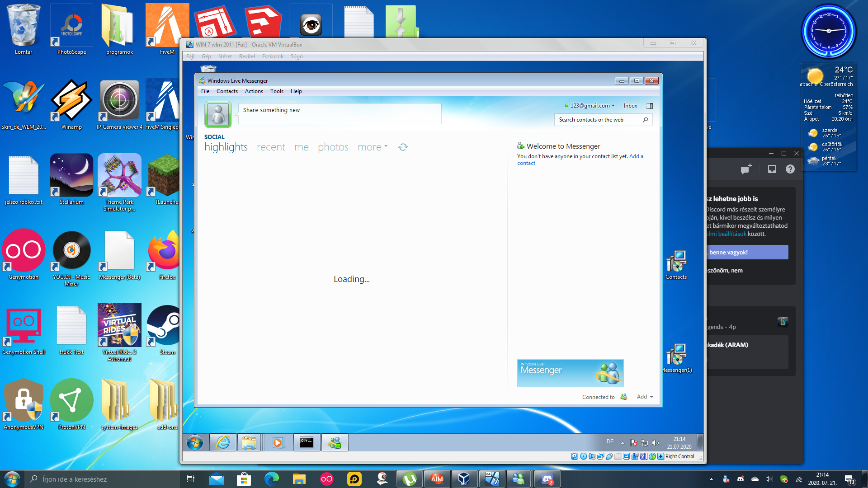Open the Messenger Help menu
Screen dimensions: 868x488
pos(296,91)
